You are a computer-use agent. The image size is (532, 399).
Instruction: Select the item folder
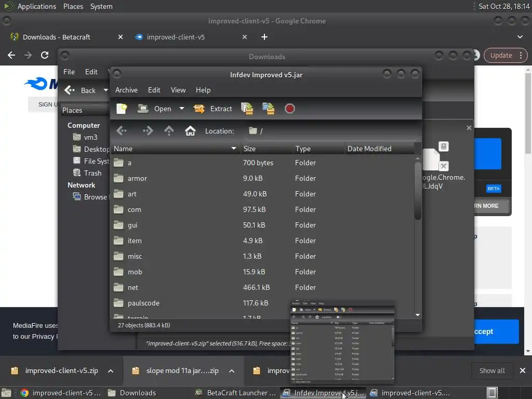[x=262, y=241]
